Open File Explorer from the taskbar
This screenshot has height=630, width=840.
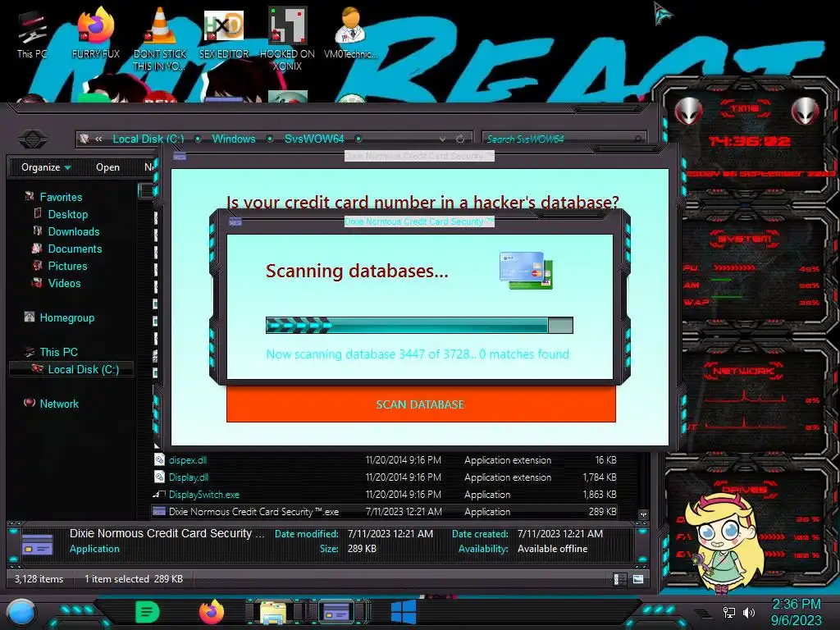272,612
